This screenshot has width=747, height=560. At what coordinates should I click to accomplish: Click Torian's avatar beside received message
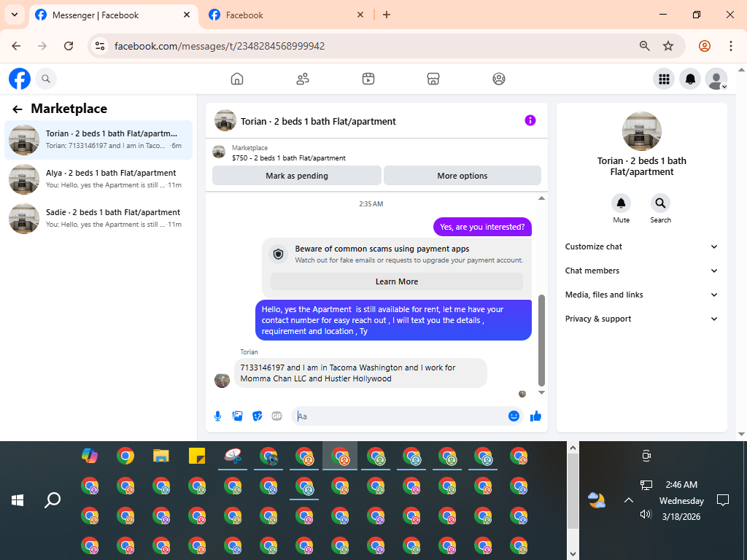pos(222,380)
